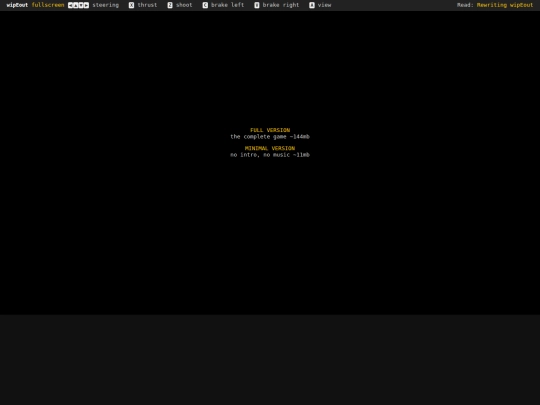Click the arrow keys steering icon
540x405 pixels.
[79, 5]
